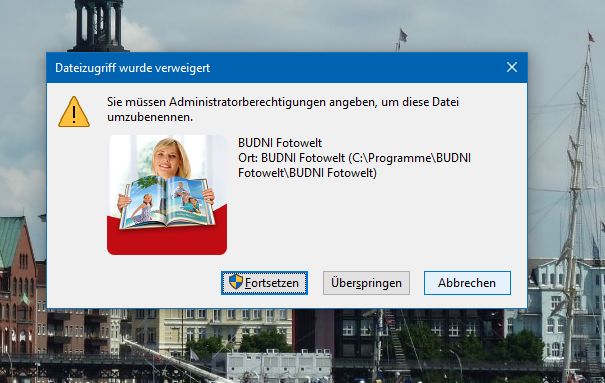Click the red flag atop the mast

(591, 37)
